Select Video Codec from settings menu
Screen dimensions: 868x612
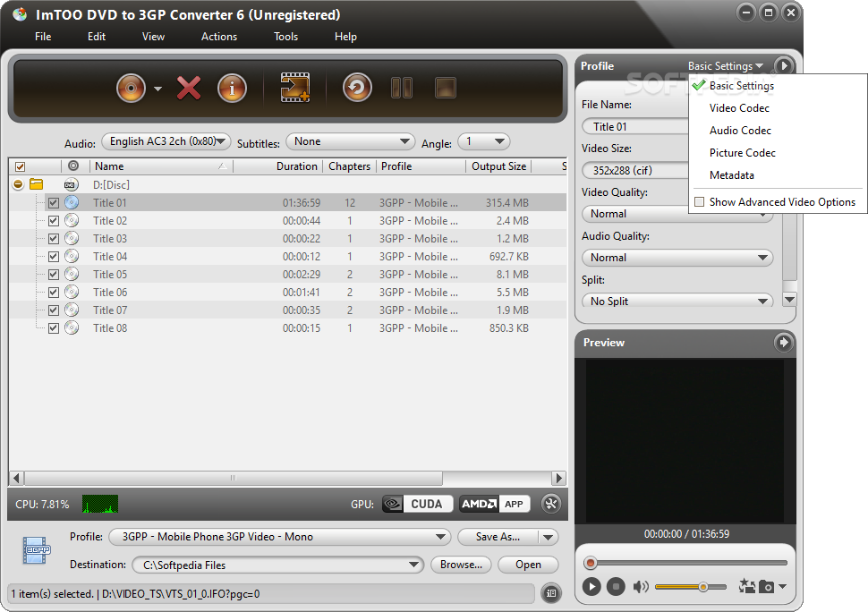739,108
